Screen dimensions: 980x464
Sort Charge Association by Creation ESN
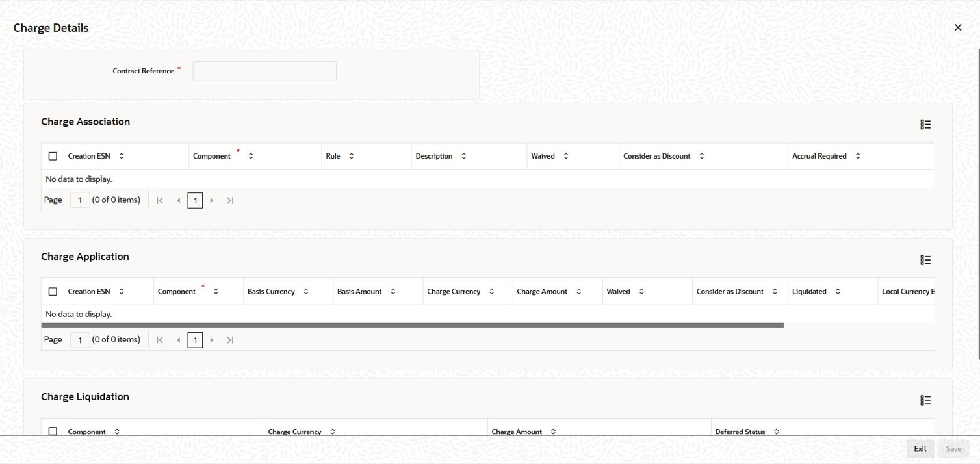point(122,156)
